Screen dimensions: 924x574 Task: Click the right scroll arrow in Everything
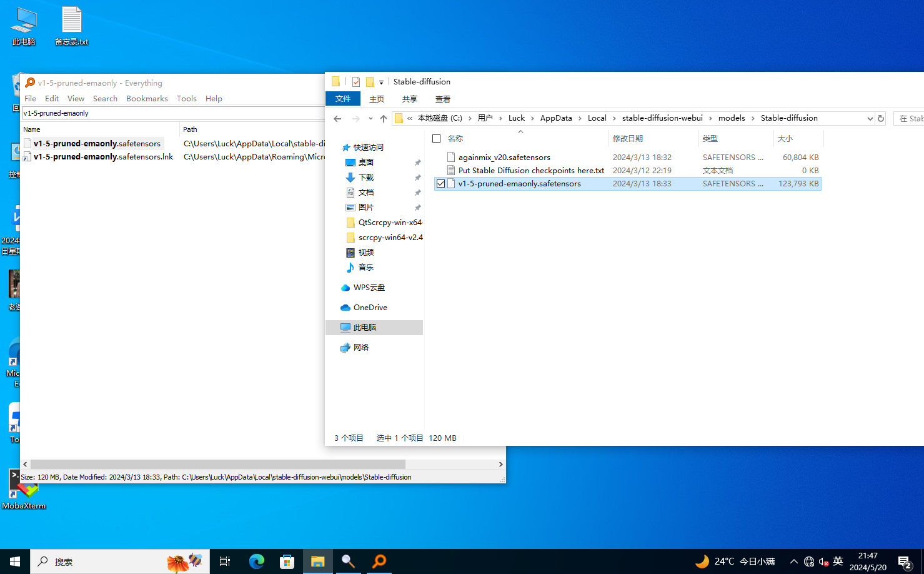500,464
